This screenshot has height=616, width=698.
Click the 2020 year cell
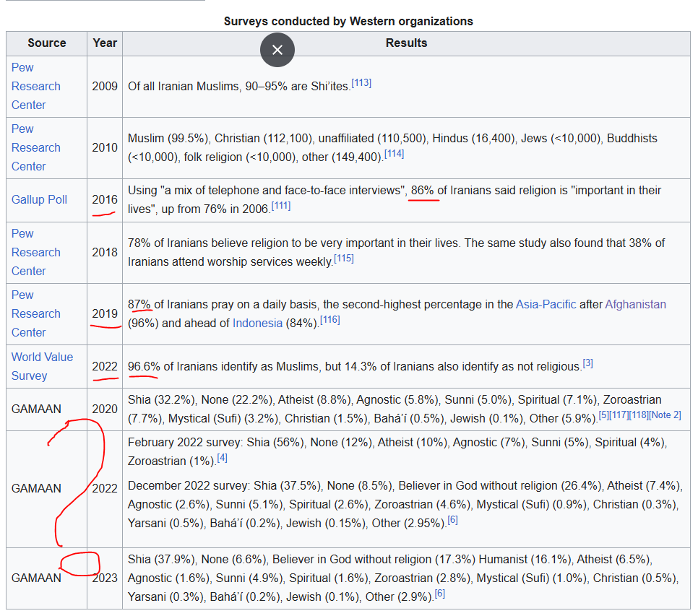(x=105, y=409)
